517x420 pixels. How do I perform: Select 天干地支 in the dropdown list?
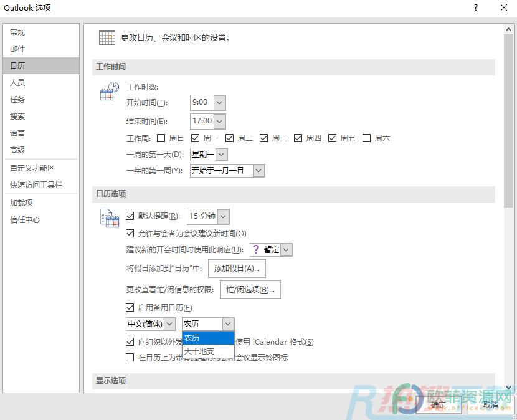[209, 351]
